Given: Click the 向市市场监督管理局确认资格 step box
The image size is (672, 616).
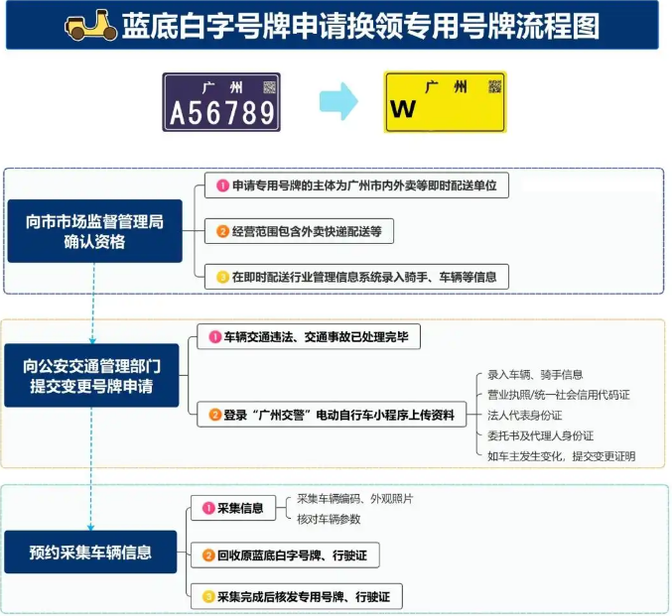Looking at the screenshot, I should point(94,231).
